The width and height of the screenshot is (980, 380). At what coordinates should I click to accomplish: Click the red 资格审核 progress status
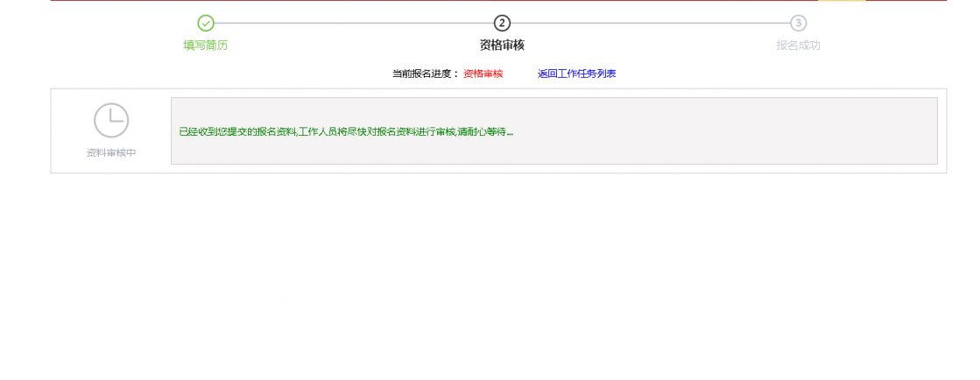point(483,74)
